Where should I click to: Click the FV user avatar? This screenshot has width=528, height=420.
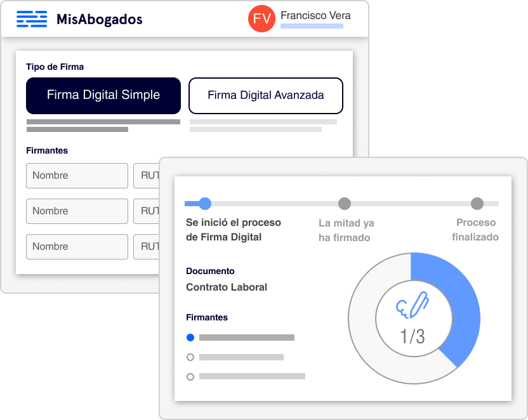261,18
